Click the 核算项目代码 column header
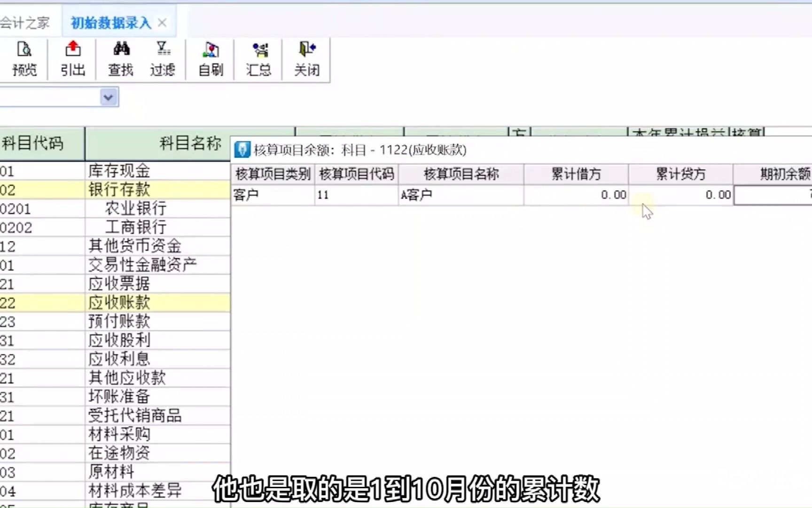The image size is (812, 508). point(357,174)
